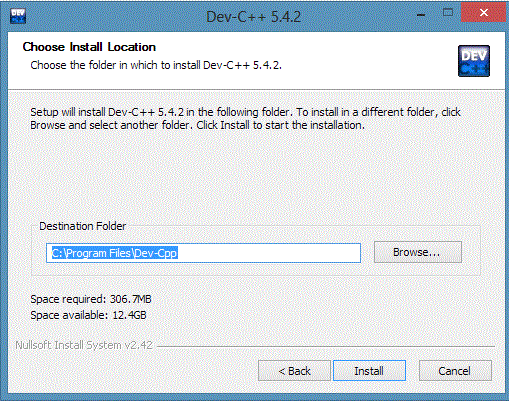Click the disabled maximize button
The image size is (509, 401).
pyautogui.click(x=448, y=13)
